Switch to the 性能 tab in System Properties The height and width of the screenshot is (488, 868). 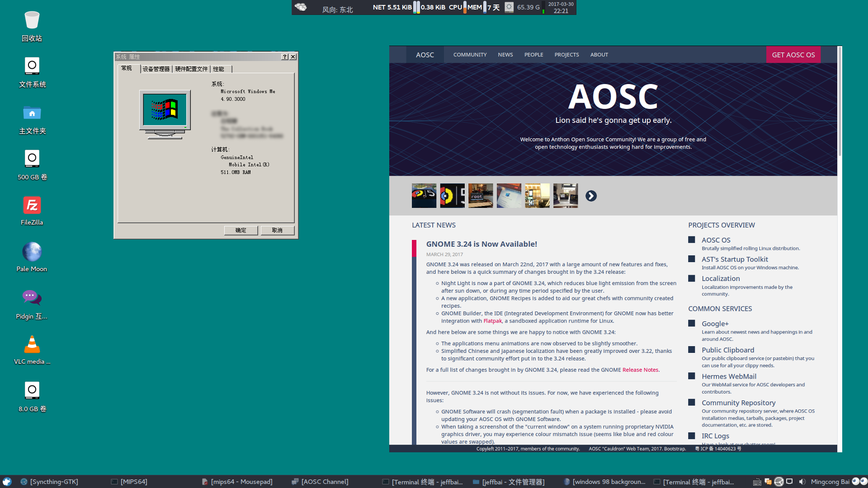click(x=220, y=69)
